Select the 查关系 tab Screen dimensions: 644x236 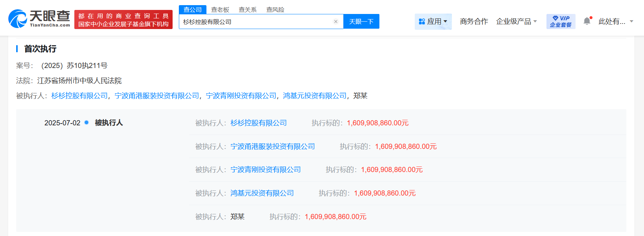pyautogui.click(x=248, y=10)
